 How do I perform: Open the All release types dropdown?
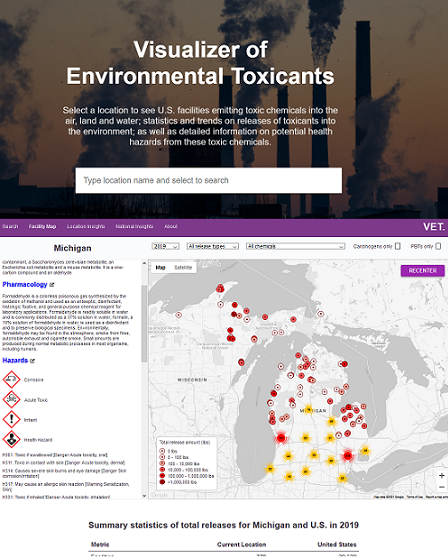(212, 246)
